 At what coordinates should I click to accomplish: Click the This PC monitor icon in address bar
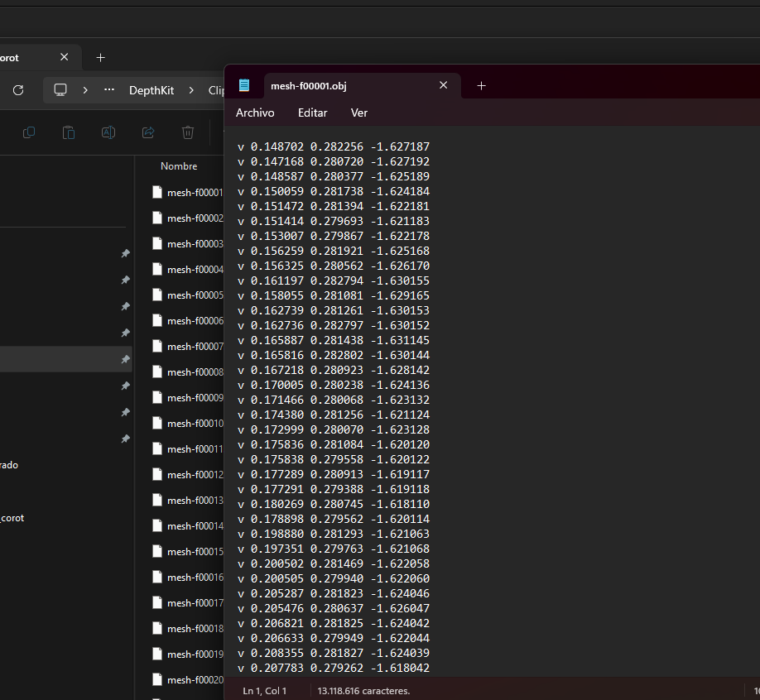click(60, 90)
